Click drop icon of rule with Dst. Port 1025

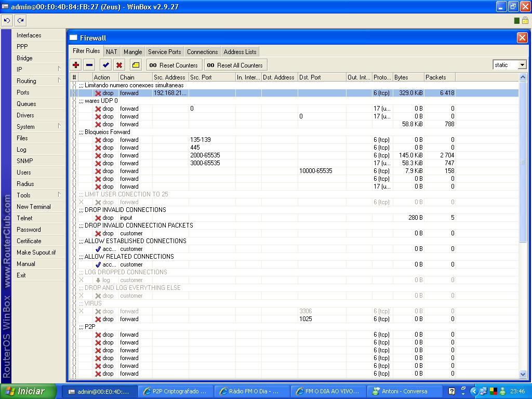98,320
